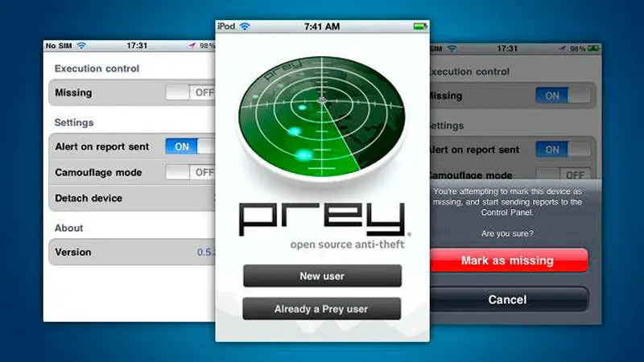Screen dimensions: 644x362
Task: Toggle Alert on report sent, right screen
Action: click(x=563, y=150)
